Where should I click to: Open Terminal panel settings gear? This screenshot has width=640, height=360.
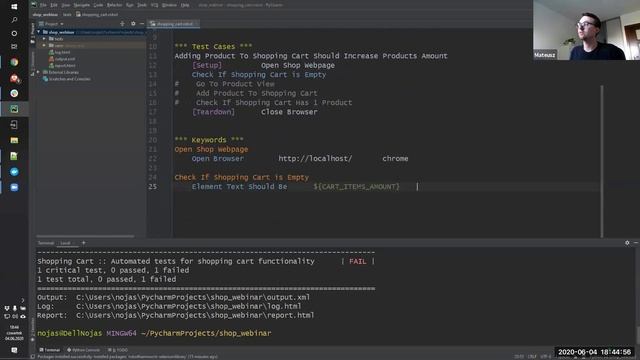pos(627,243)
